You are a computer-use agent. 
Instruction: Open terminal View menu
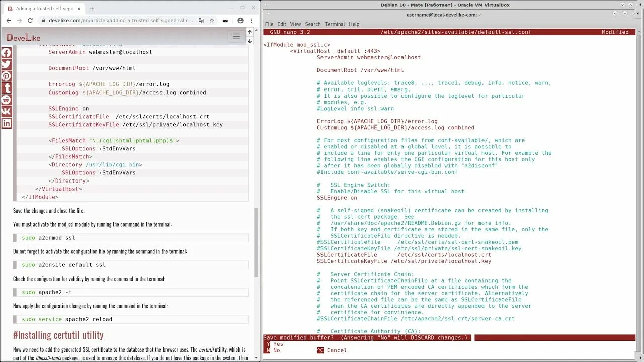pos(295,24)
